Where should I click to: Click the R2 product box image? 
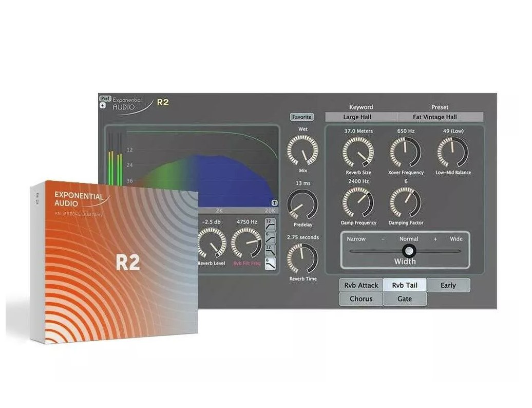pyautogui.click(x=114, y=262)
